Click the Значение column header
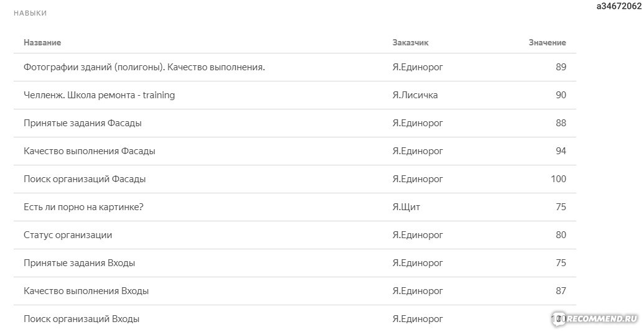The image size is (644, 332). tap(547, 42)
